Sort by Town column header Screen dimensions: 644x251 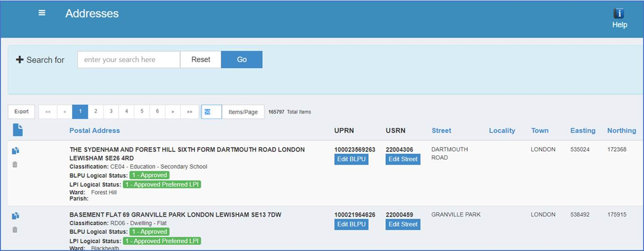540,131
